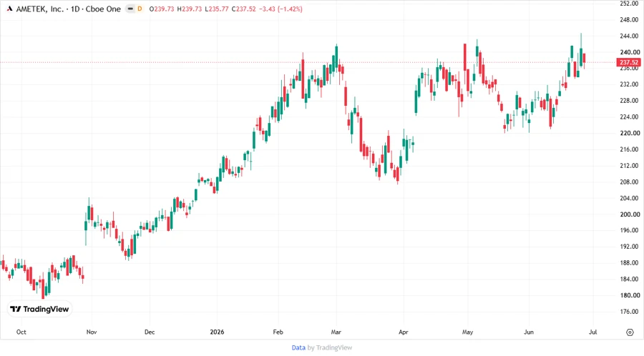Screen dimensions: 644x356
Task: Open the 'by TradingView' footer link
Action: pos(330,347)
